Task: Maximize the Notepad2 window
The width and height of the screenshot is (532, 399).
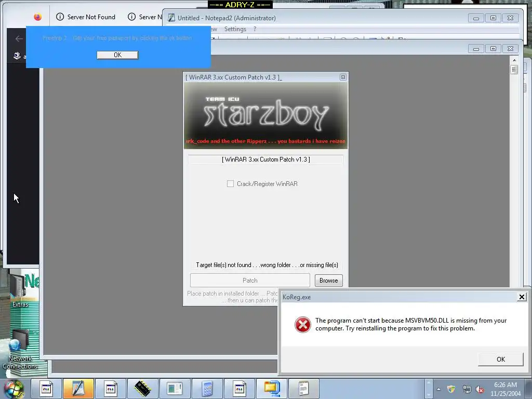Action: (x=493, y=18)
